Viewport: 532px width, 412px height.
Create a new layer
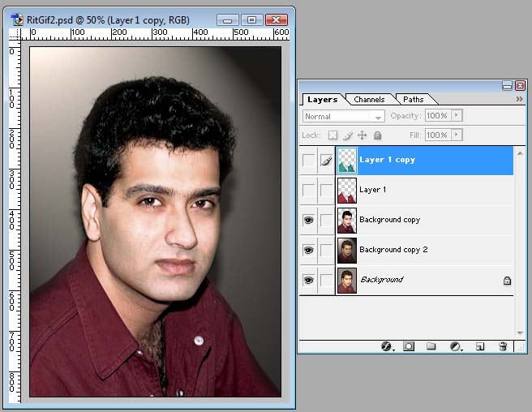pyautogui.click(x=480, y=346)
